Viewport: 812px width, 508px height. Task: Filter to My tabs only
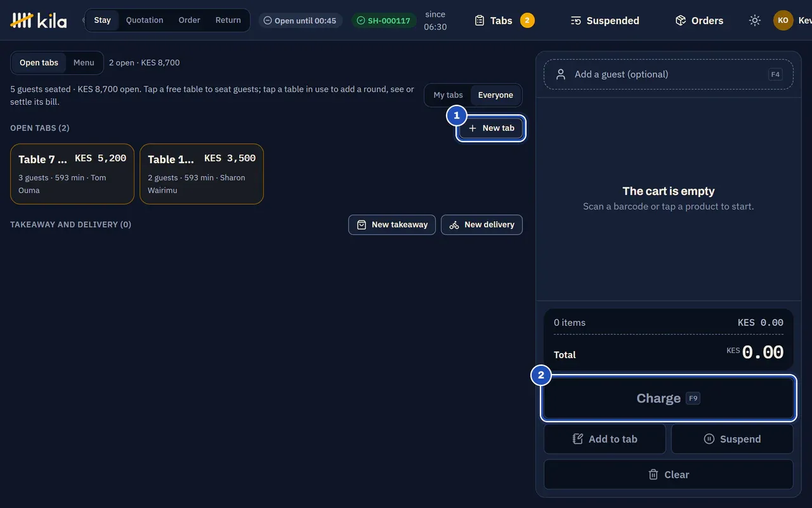tap(448, 95)
